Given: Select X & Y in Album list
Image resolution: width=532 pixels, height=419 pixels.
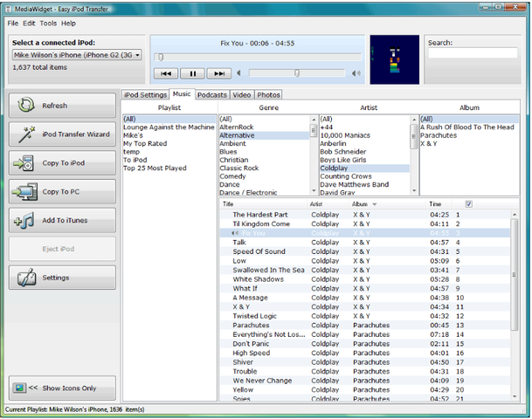Looking at the screenshot, I should (x=470, y=144).
